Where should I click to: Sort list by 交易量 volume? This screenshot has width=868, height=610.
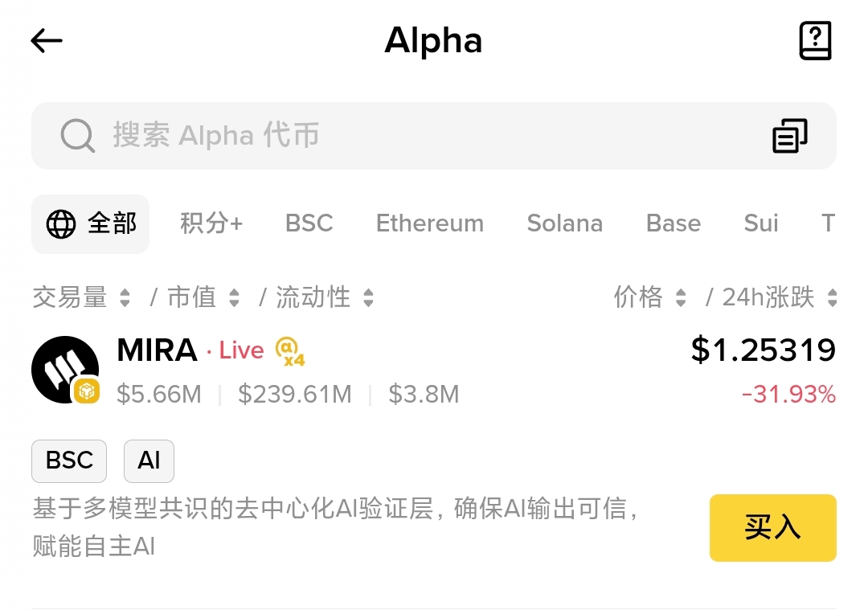[x=80, y=298]
